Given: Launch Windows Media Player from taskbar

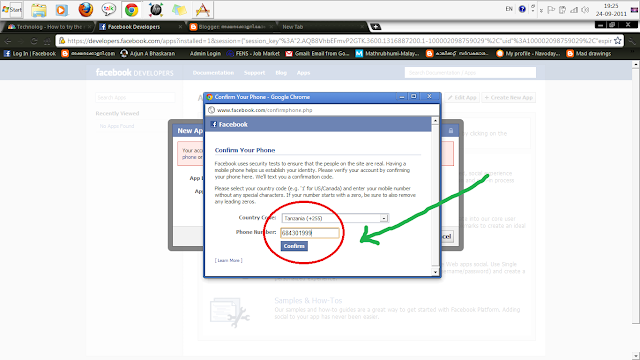Looking at the screenshot, I should click(62, 10).
